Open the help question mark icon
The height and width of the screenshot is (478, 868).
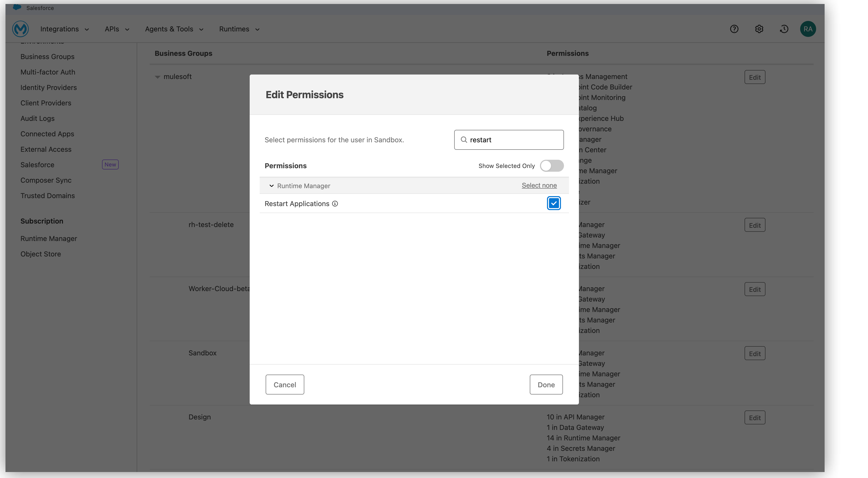pos(734,29)
